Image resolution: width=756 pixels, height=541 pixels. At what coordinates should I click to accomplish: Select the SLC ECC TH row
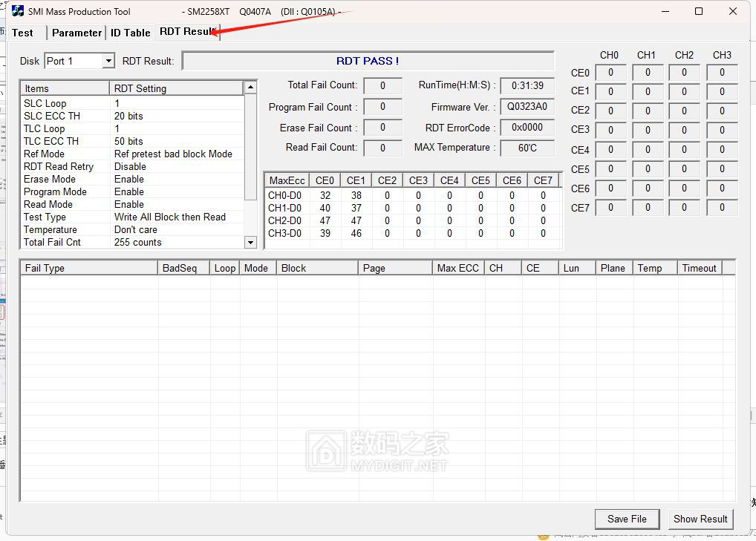[x=133, y=116]
